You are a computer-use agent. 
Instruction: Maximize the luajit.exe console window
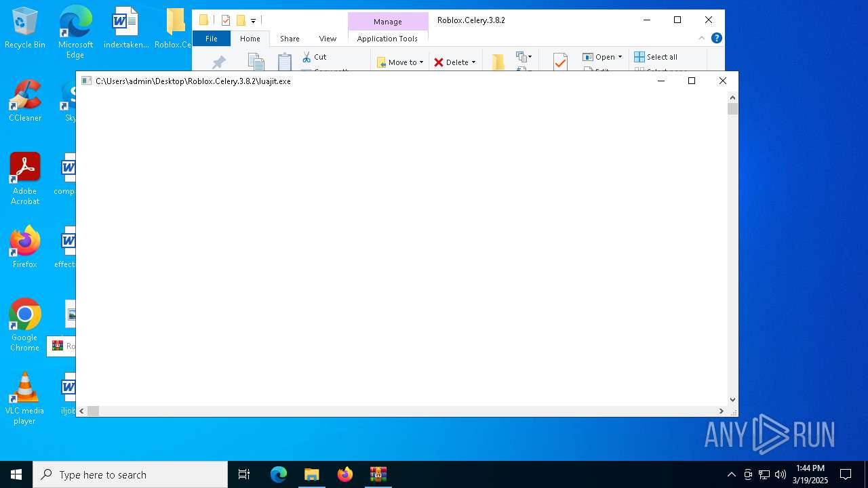[692, 81]
